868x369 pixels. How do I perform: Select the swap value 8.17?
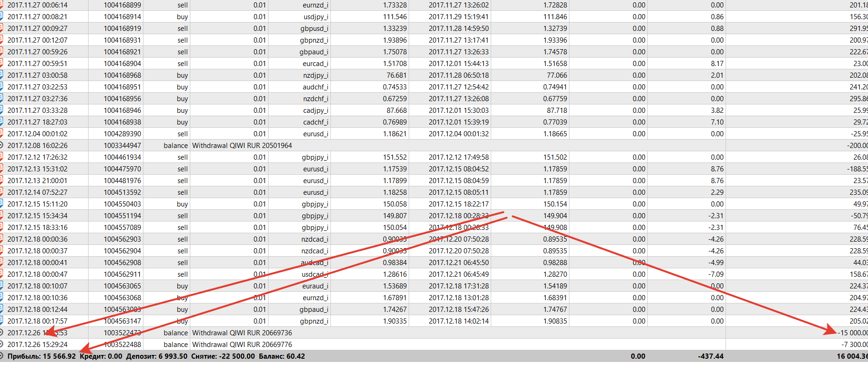click(x=717, y=63)
